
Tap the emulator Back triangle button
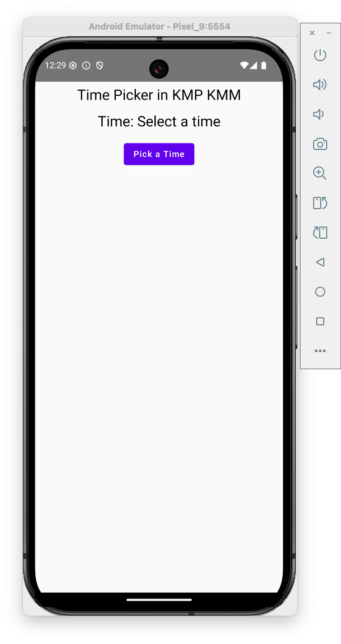(x=320, y=262)
